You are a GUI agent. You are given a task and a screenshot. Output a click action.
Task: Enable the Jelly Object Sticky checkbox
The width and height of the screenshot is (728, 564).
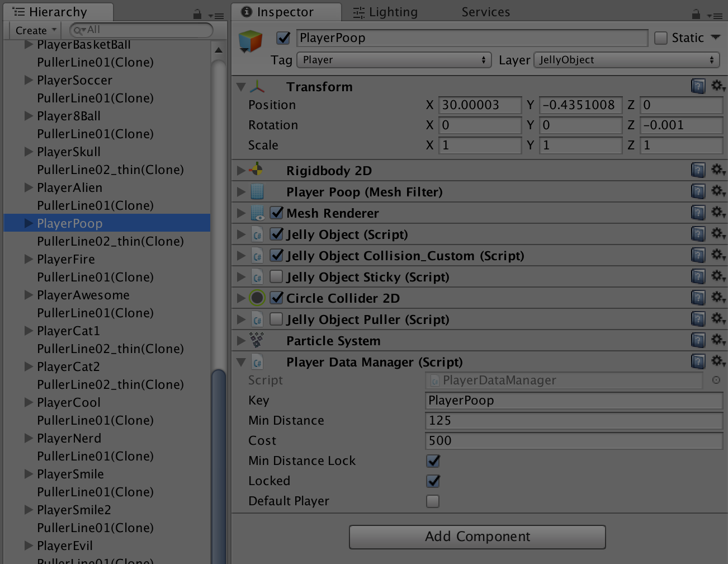(x=276, y=276)
